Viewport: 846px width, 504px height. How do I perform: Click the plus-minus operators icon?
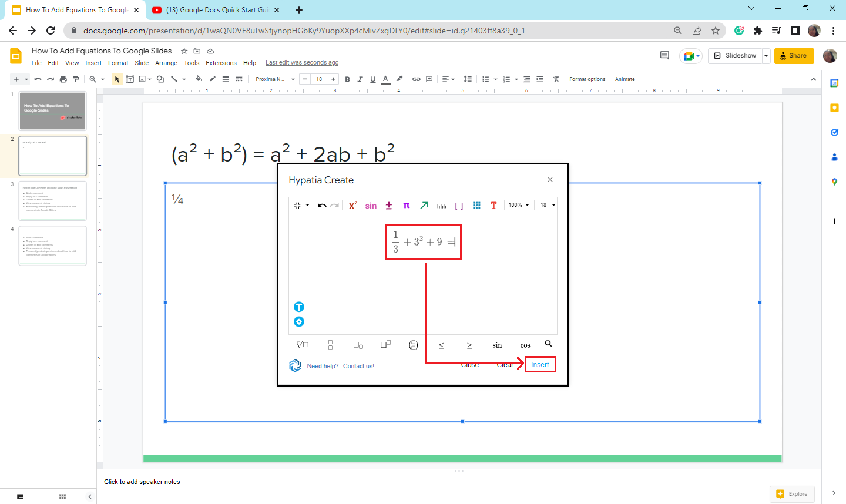388,206
